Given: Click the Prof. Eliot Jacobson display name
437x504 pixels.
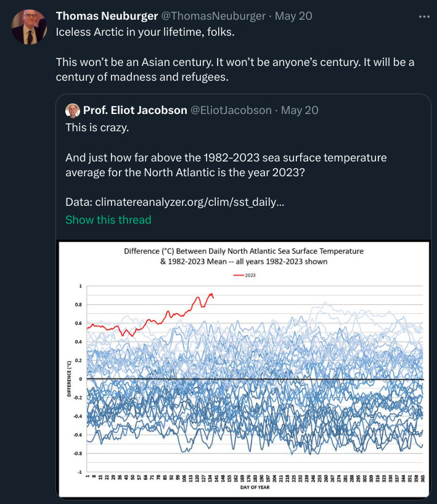Looking at the screenshot, I should coord(135,110).
